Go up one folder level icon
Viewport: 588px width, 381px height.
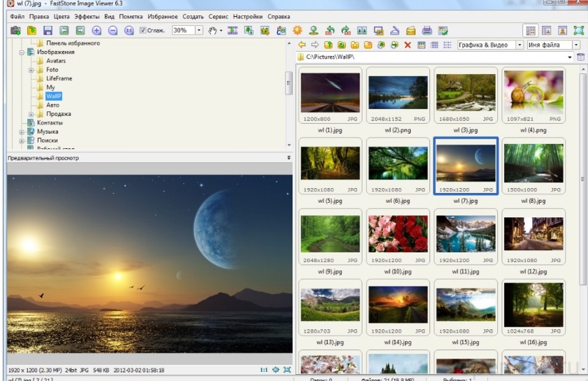328,45
